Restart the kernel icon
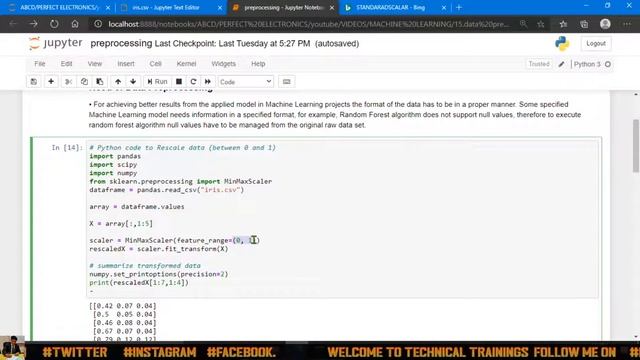This screenshot has height=360, width=640. pos(193,82)
